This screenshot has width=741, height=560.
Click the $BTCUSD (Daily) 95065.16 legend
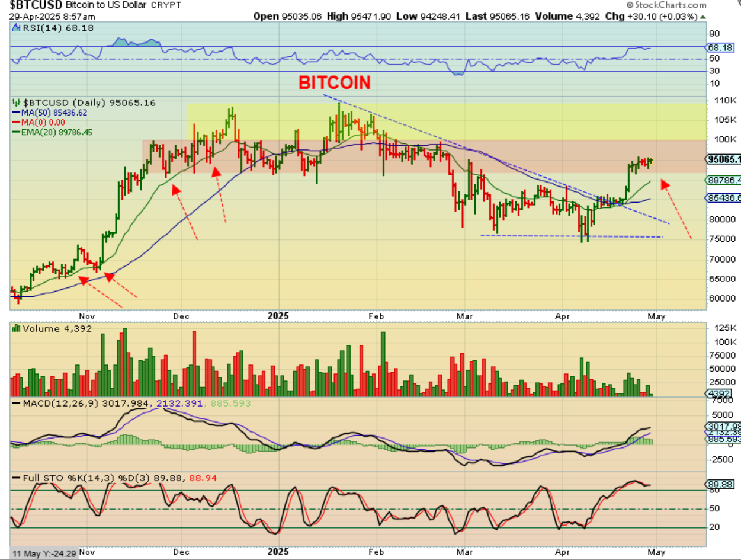(88, 103)
